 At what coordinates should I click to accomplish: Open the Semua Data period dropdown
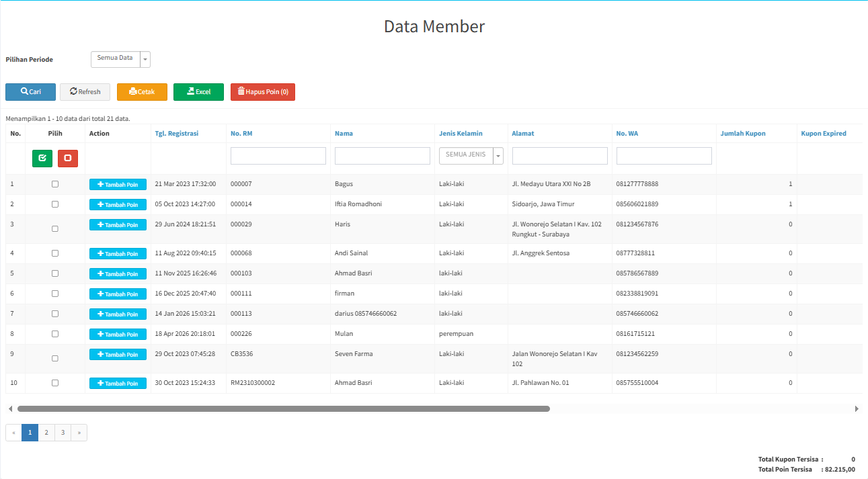click(x=120, y=59)
